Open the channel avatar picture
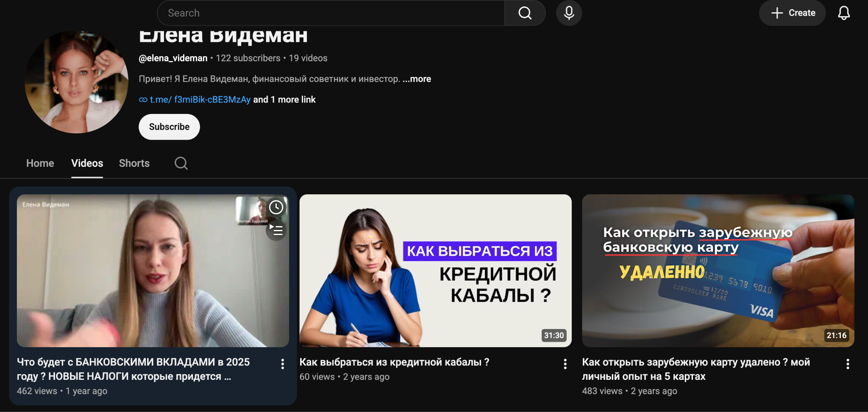The width and height of the screenshot is (868, 412). point(77,81)
